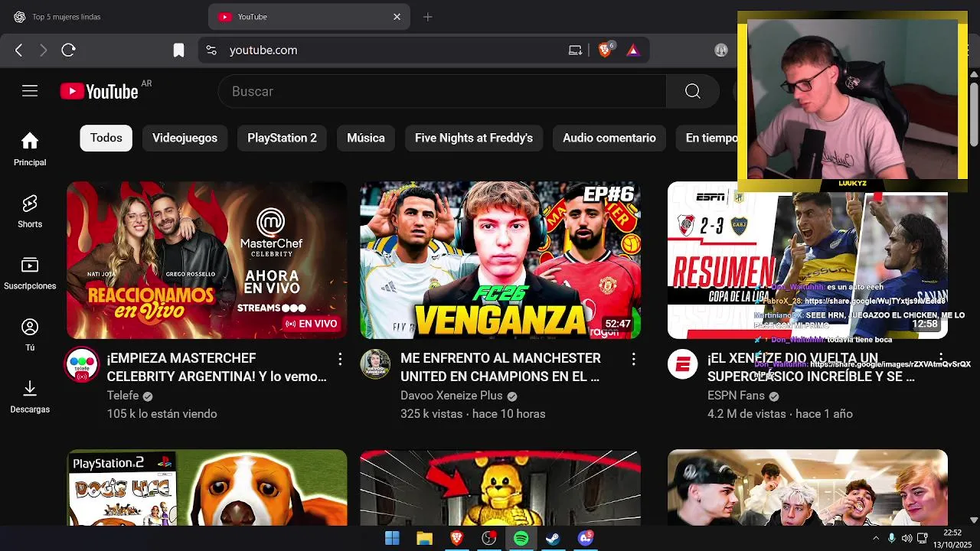The image size is (980, 551).
Task: Play the FC26 Venganza thumbnail
Action: click(x=501, y=260)
